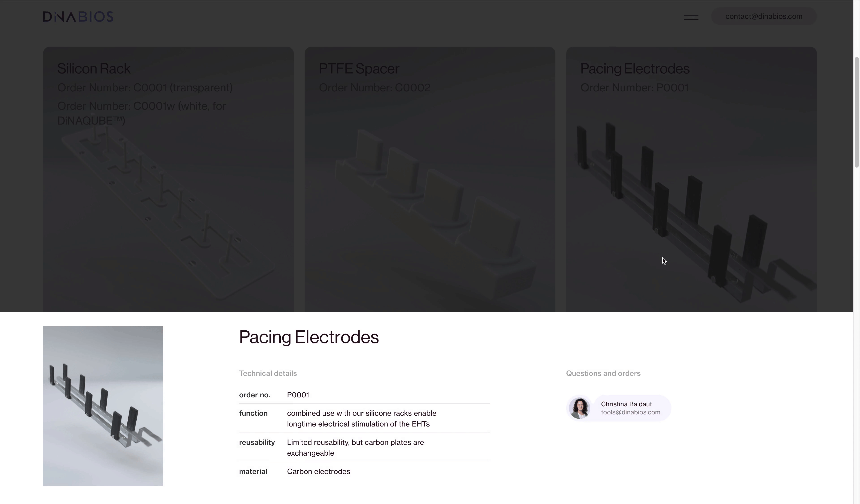
Task: Click the Carbon electrodes material value
Action: (x=318, y=471)
